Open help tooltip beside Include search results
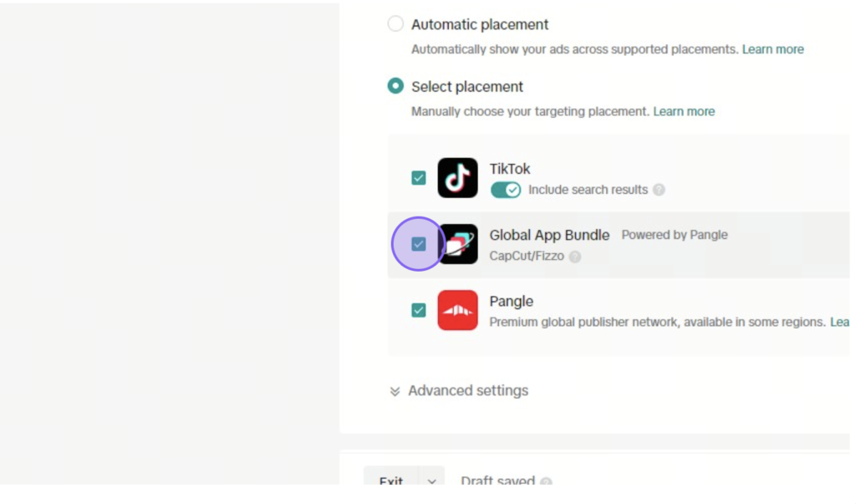 (659, 190)
